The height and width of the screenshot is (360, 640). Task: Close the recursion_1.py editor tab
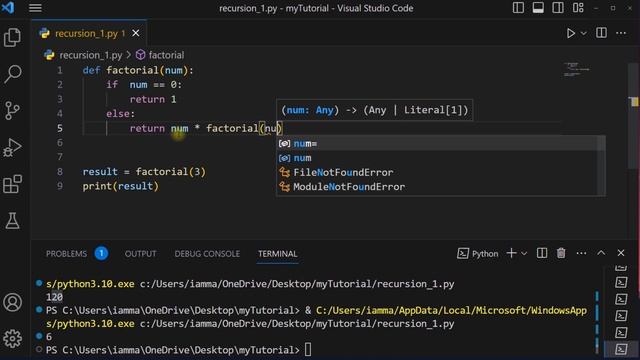[x=136, y=33]
